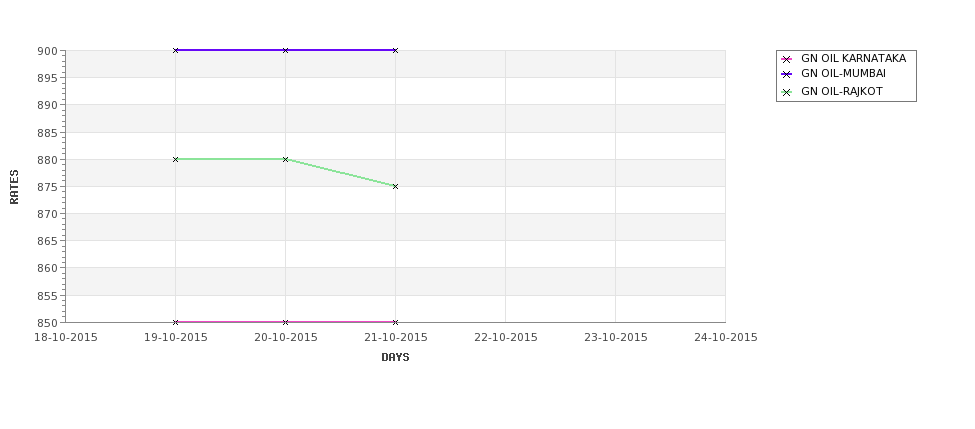
Task: Click the 18-10-2015 x-axis date label
Action: (x=66, y=338)
